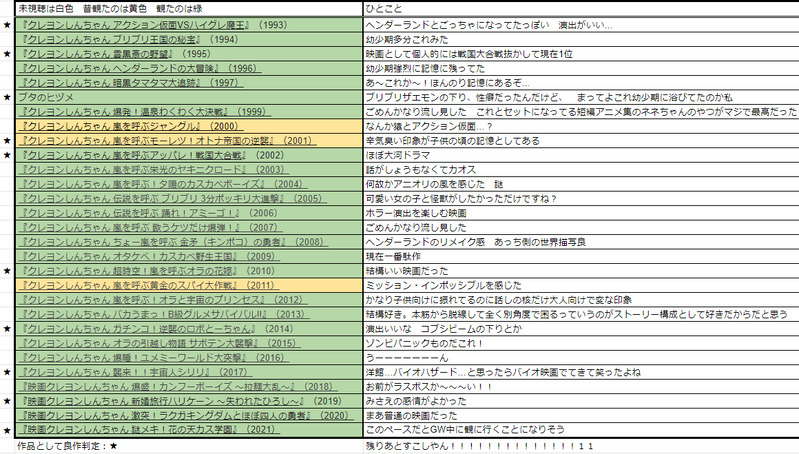Select the みさえの感情がよかった comment cell

(581, 401)
